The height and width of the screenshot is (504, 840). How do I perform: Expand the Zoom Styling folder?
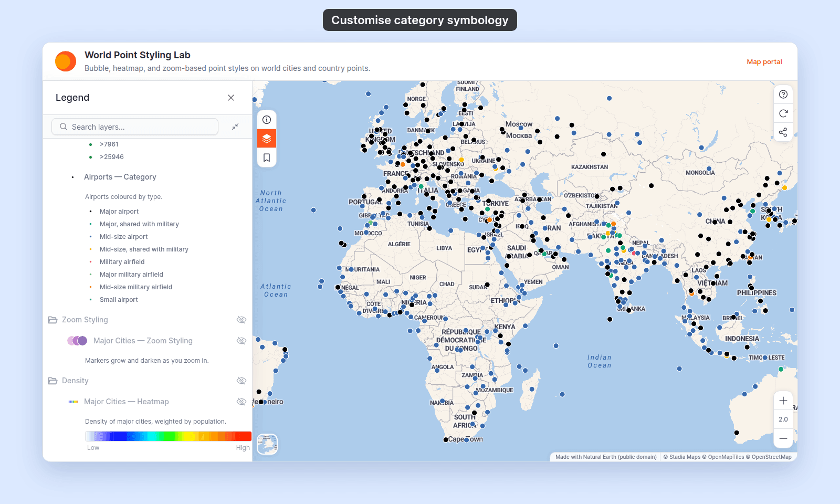[x=52, y=320]
